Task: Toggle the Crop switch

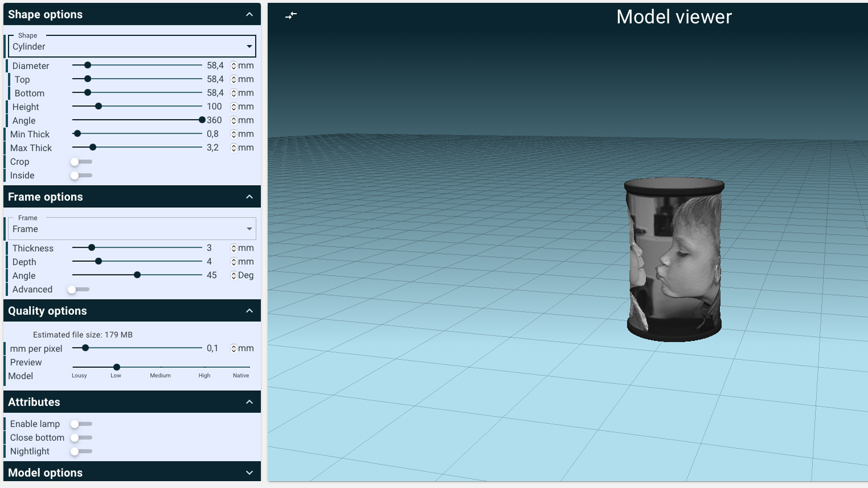Action: (x=80, y=162)
